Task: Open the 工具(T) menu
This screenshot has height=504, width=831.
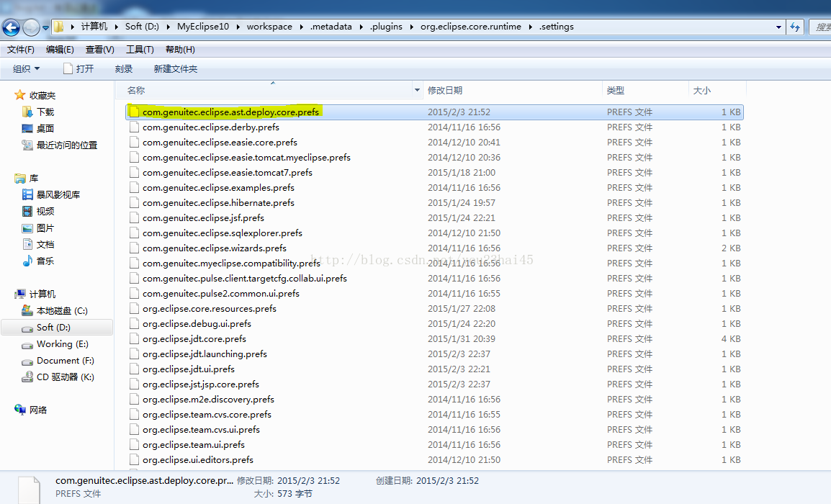Action: [x=140, y=49]
